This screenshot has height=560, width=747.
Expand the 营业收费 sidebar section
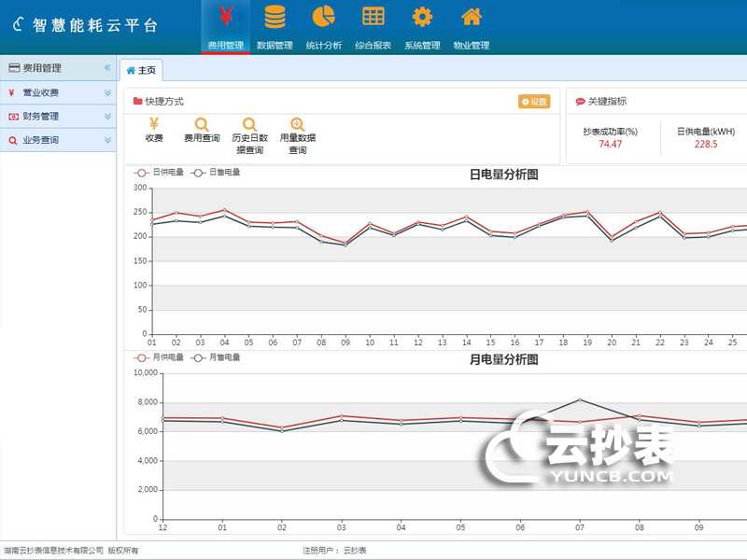[51, 92]
